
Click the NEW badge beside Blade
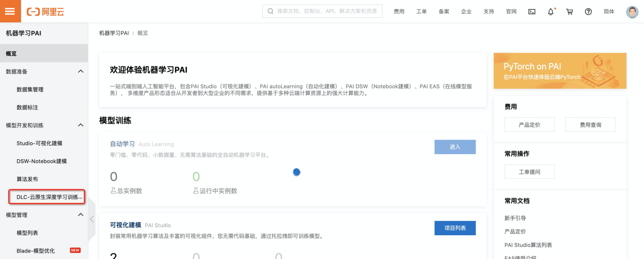click(x=75, y=250)
